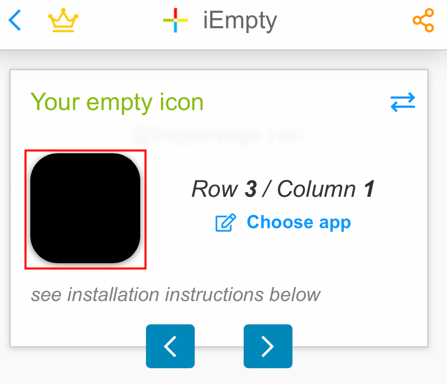Click the word Column in position label
Screen dimensions: 447x384
point(316,189)
